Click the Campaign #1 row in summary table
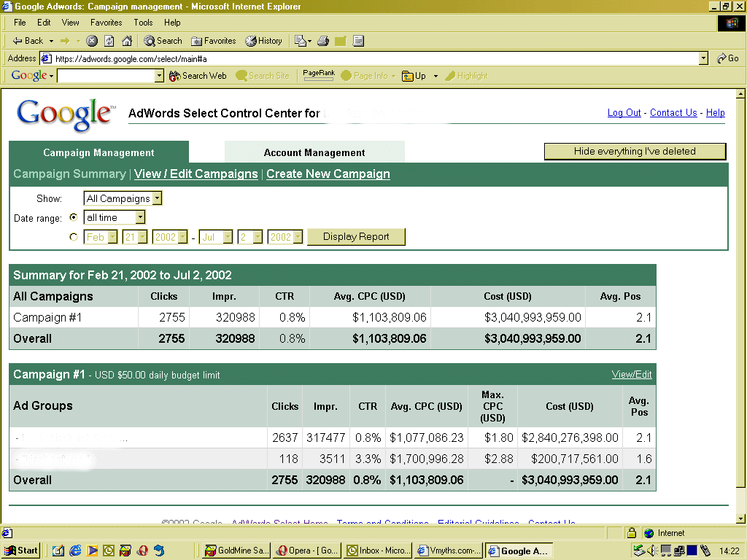 (x=333, y=317)
